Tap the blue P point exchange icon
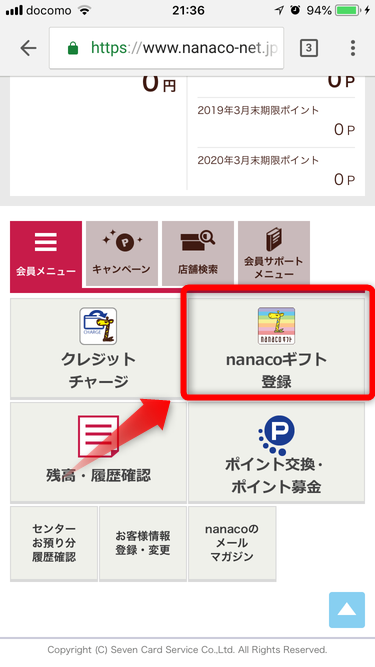This screenshot has width=375, height=667. point(276,435)
